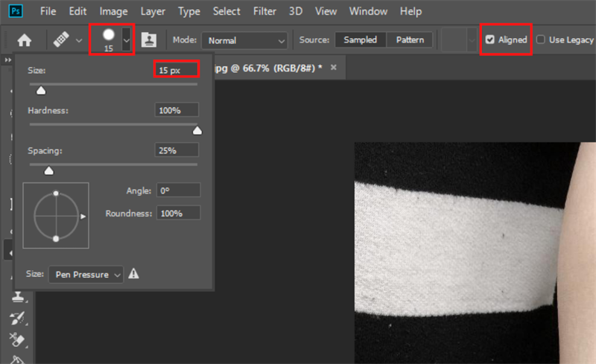Click the Photoshop logo icon
The image size is (596, 364).
pyautogui.click(x=13, y=12)
